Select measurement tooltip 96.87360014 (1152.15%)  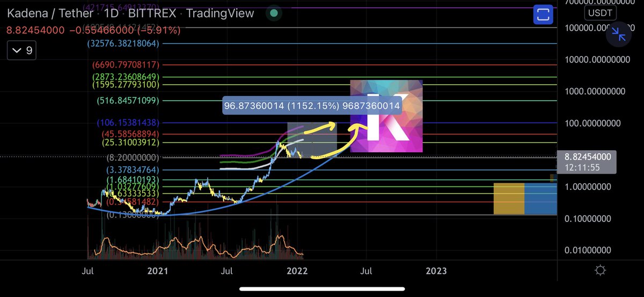click(x=312, y=106)
